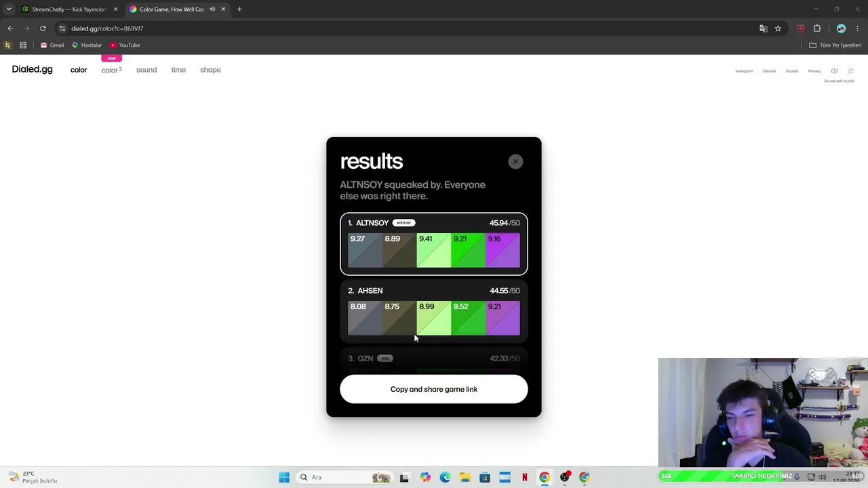Reload the current page
Screen dimensions: 868x488
[x=43, y=28]
